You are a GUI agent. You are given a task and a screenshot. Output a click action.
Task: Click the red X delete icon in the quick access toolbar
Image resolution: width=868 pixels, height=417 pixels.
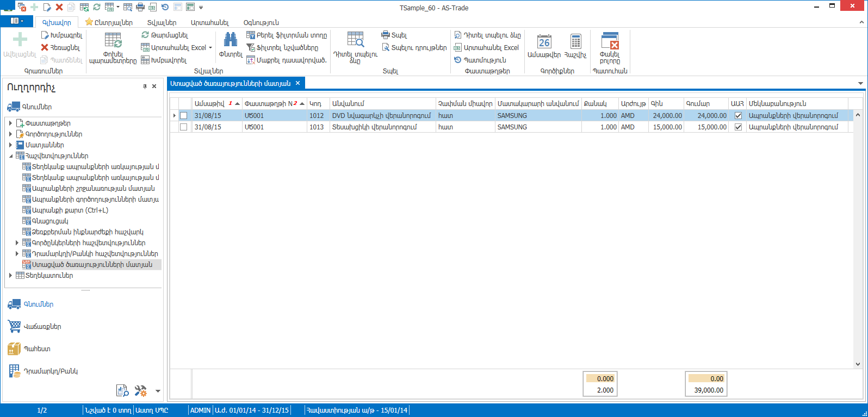[x=59, y=7]
